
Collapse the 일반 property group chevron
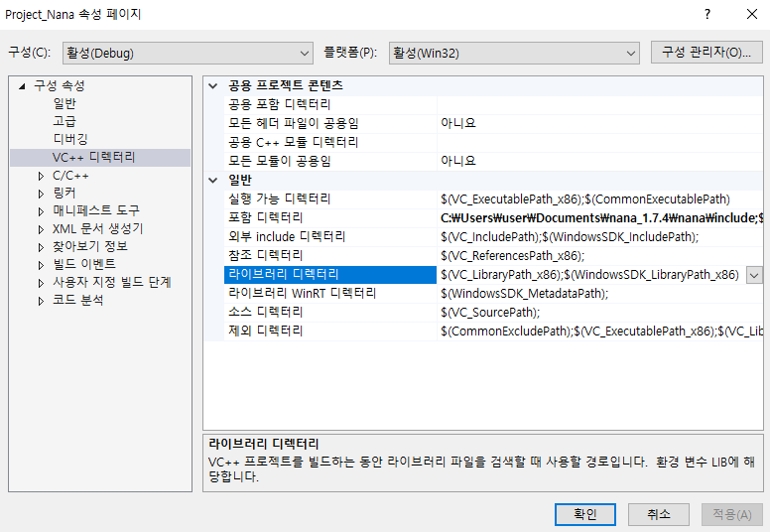pyautogui.click(x=213, y=181)
